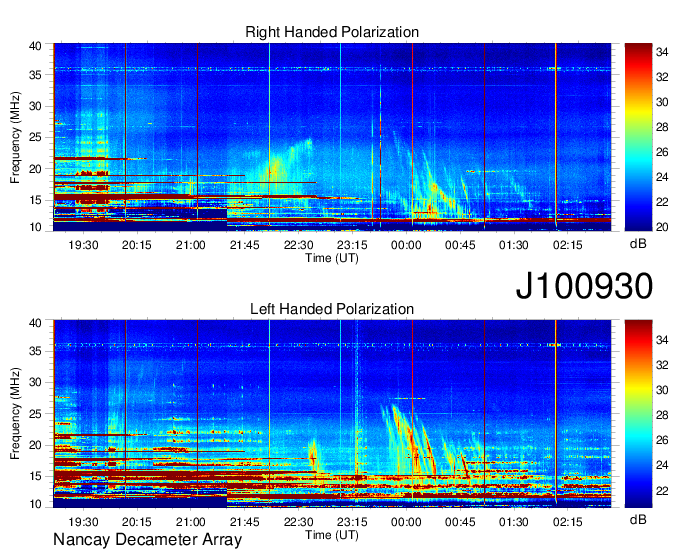680x552 pixels.
Task: Click the 22:30 time tick of left-handed plot
Action: point(299,522)
